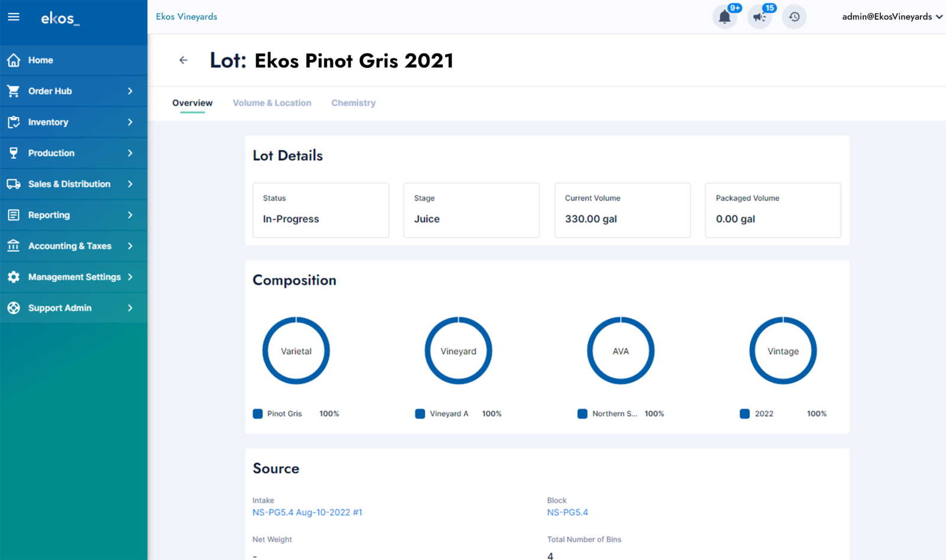
Task: Click the Varietal donut chart
Action: click(x=296, y=351)
